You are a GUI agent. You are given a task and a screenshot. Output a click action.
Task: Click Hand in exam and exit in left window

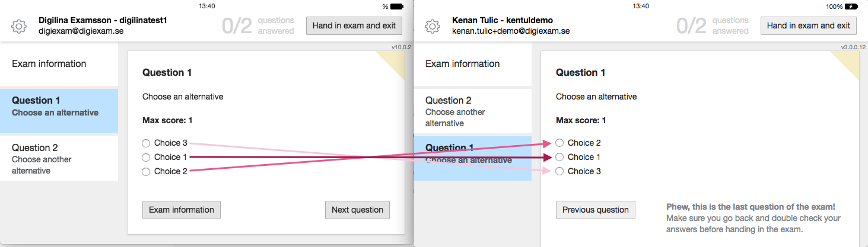[354, 25]
